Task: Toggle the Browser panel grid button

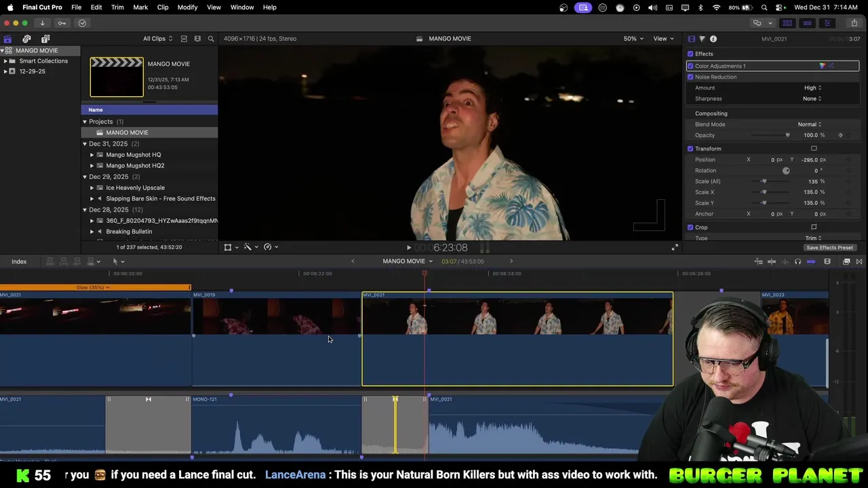Action: 787,23
